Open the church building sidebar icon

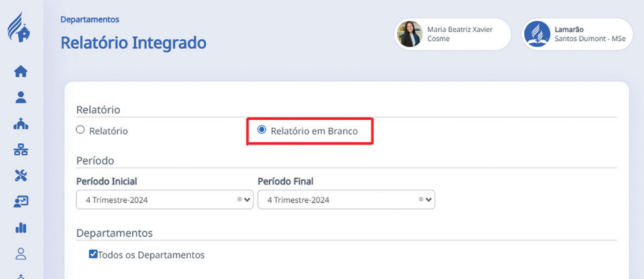(21, 124)
